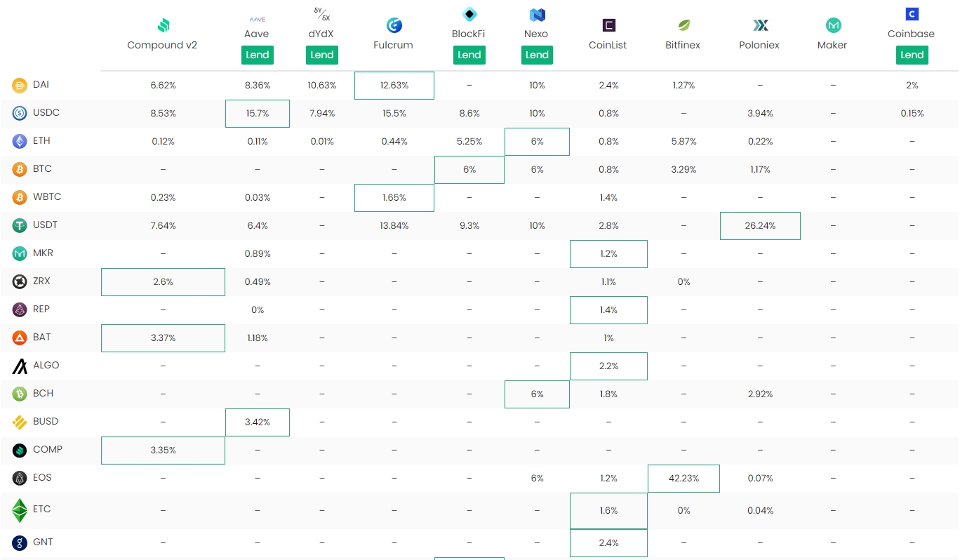
Task: Select the ETC CoinList rate 1.6%
Action: click(608, 511)
